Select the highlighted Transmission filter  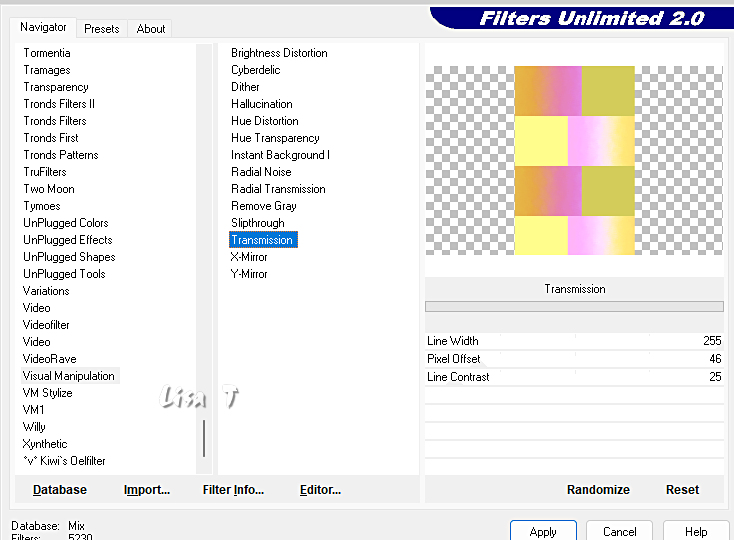coord(263,240)
